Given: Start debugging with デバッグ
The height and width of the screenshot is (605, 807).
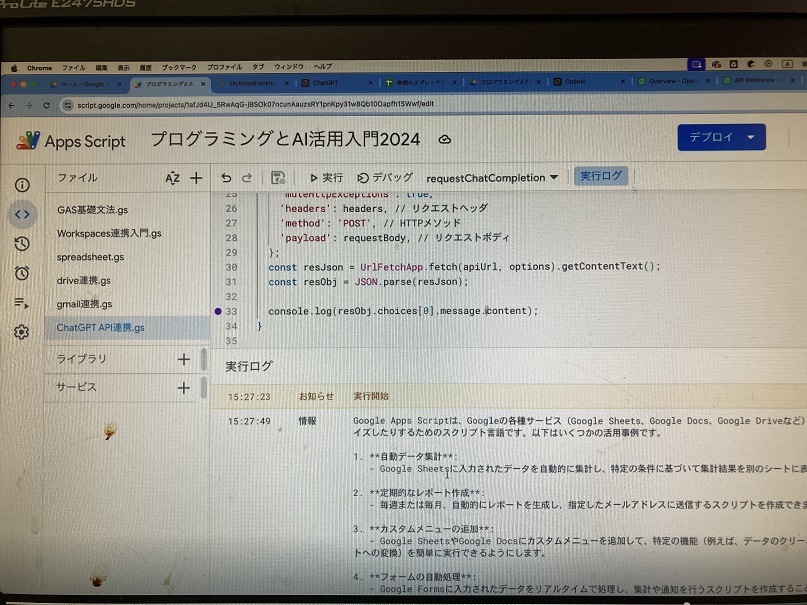Looking at the screenshot, I should [x=385, y=177].
